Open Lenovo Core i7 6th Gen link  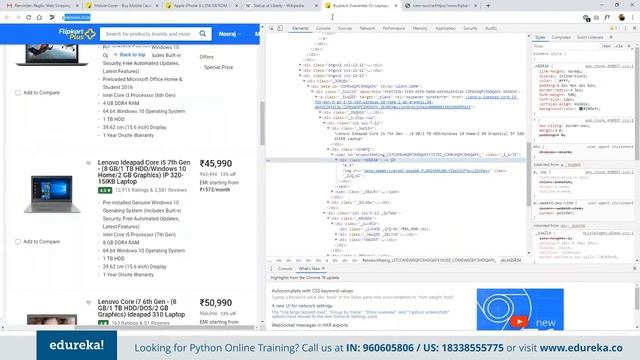click(x=141, y=308)
